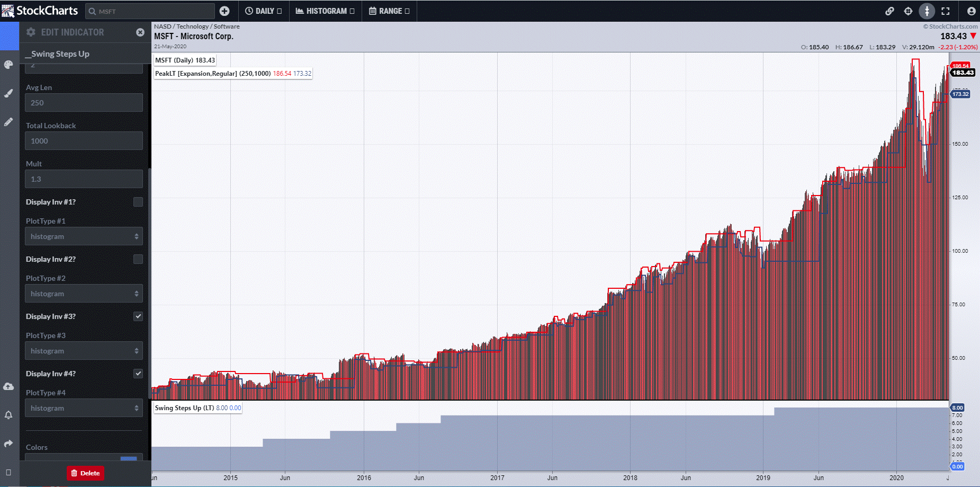Click the Total Lookback input field
Image resolution: width=980 pixels, height=487 pixels.
(x=84, y=141)
